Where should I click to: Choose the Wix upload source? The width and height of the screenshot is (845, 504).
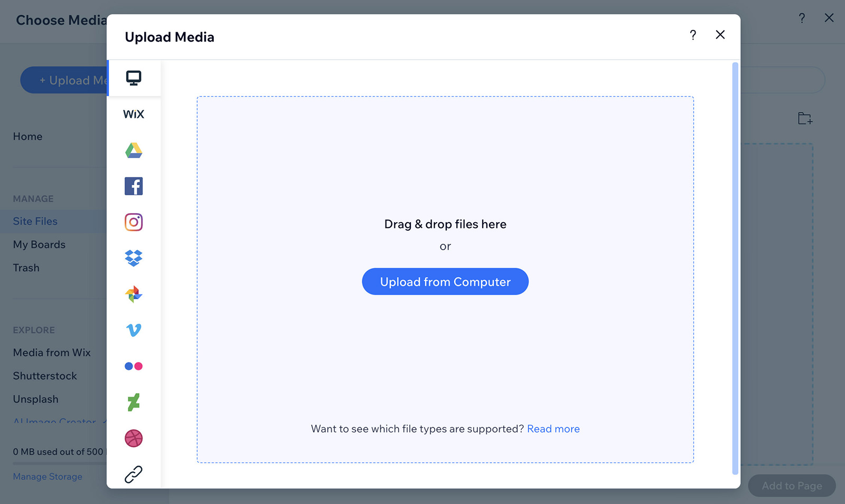(134, 114)
